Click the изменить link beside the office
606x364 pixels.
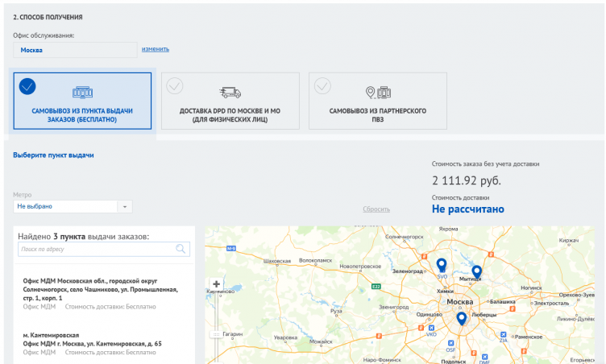click(155, 49)
